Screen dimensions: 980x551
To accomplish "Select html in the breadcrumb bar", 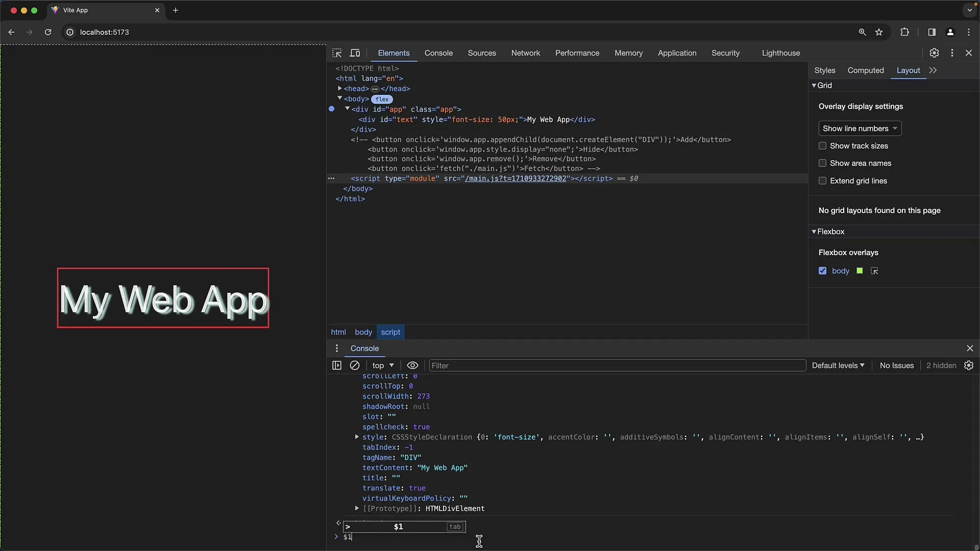I will pyautogui.click(x=338, y=332).
